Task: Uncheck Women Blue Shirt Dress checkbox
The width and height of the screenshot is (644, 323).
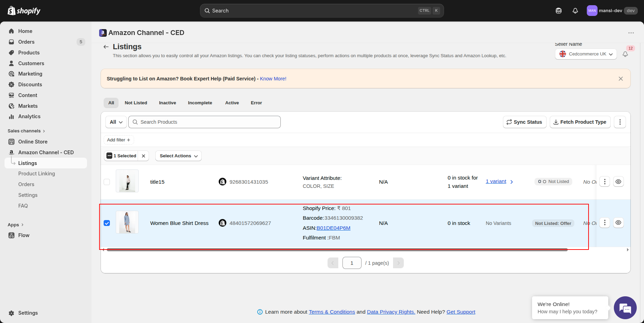Action: [107, 223]
